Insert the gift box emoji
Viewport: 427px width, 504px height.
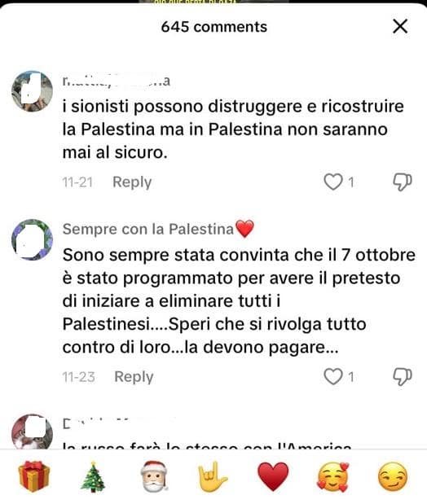click(x=33, y=476)
